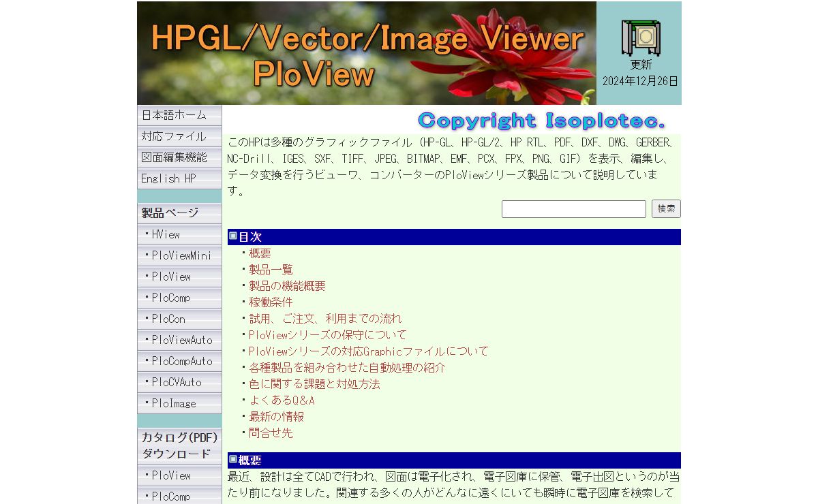Open the 製品の機能概要 contents link

click(x=287, y=286)
